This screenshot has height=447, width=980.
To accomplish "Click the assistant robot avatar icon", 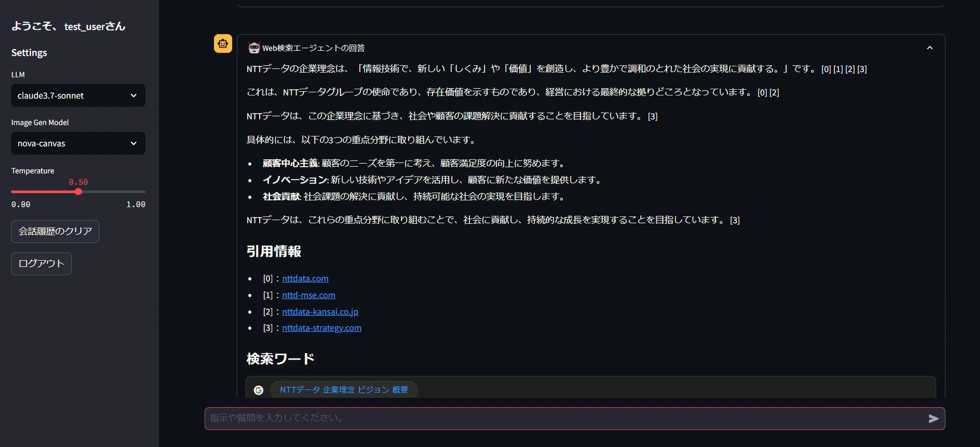I will pos(223,43).
